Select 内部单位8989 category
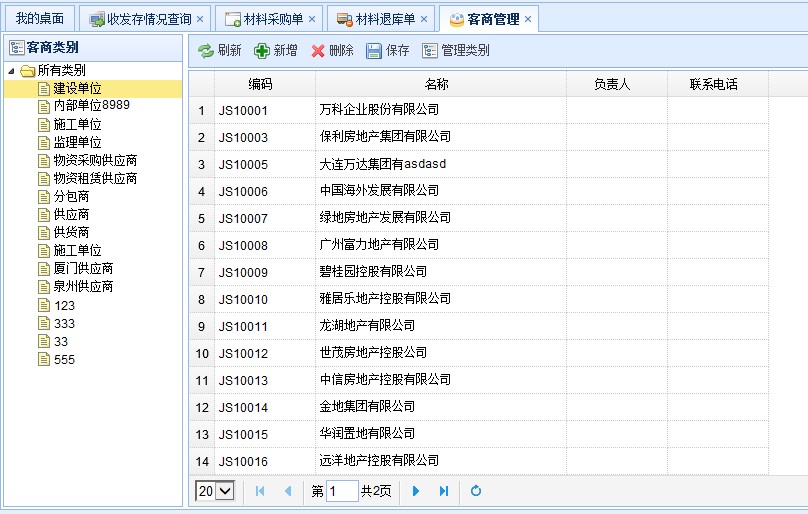 (92, 106)
